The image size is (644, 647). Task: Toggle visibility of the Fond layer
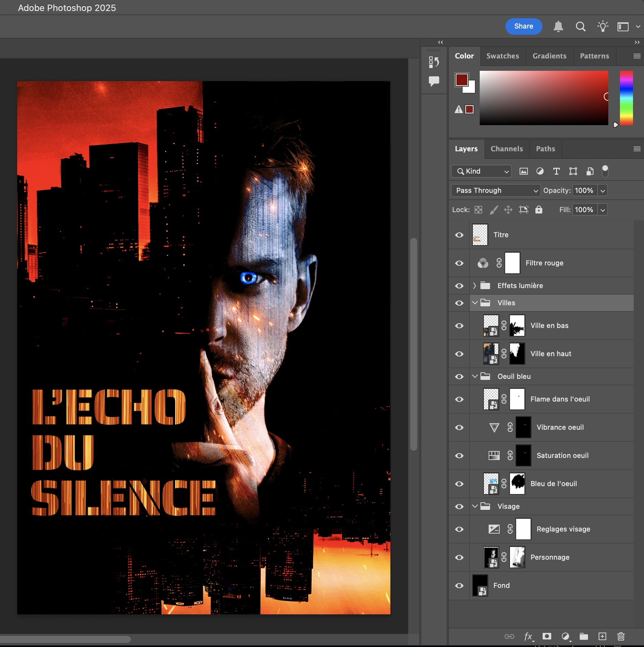point(459,585)
